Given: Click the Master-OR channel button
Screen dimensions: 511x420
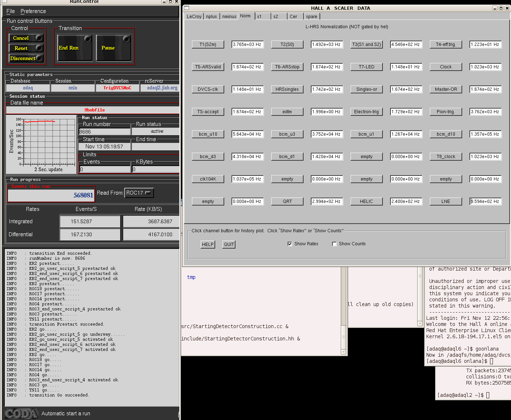Looking at the screenshot, I should (446, 89).
